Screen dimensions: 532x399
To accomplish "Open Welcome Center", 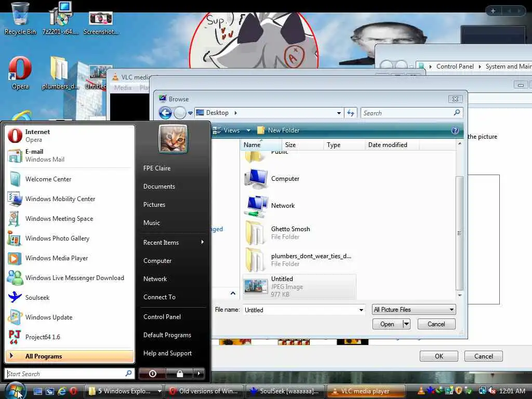I will coord(70,179).
